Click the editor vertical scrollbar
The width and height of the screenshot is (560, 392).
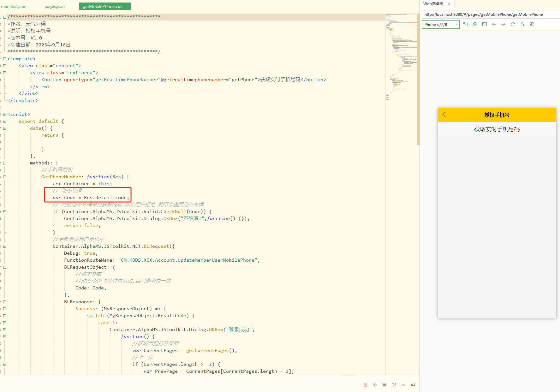(x=418, y=79)
